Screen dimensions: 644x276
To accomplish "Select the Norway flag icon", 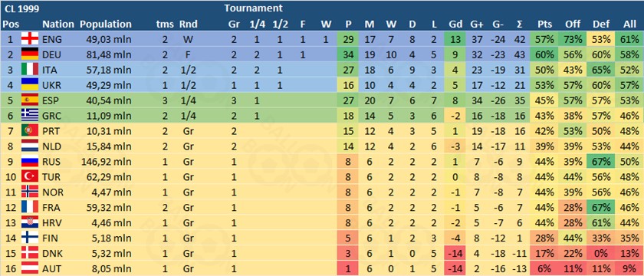I will tap(29, 192).
